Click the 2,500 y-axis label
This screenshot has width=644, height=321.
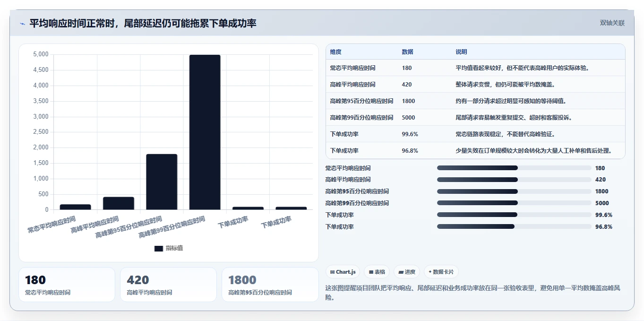coord(41,132)
